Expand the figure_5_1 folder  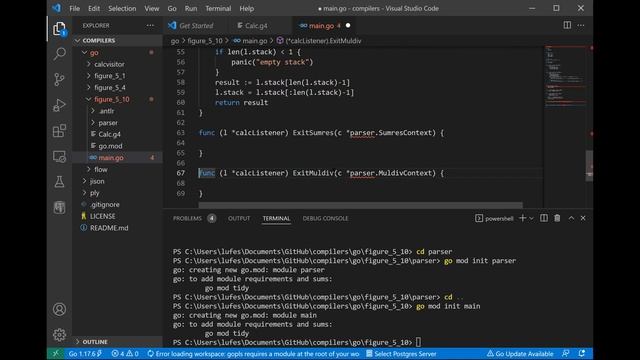click(110, 76)
